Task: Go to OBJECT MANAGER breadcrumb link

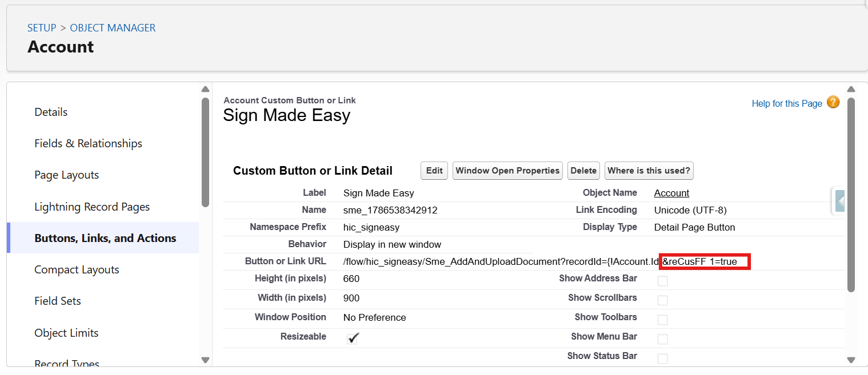Action: point(113,27)
